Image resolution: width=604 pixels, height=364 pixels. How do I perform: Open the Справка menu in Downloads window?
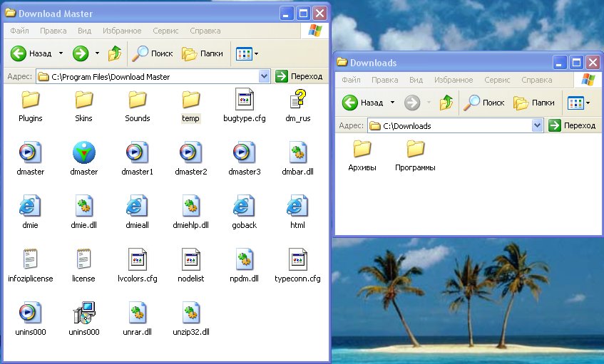[536, 80]
